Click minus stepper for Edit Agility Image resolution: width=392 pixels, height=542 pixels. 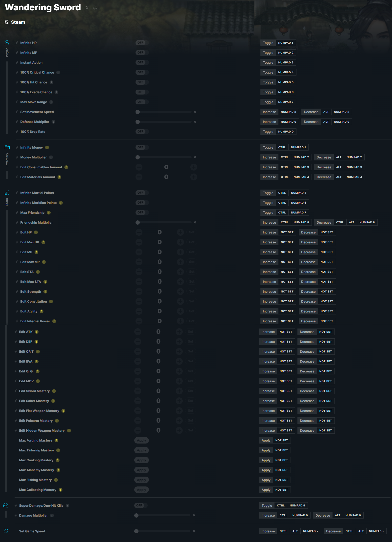[139, 311]
